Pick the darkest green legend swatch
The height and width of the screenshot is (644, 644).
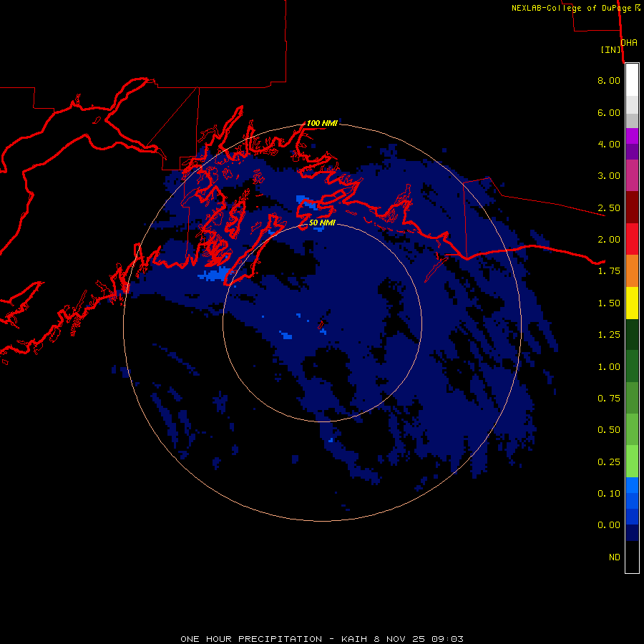tap(632, 334)
